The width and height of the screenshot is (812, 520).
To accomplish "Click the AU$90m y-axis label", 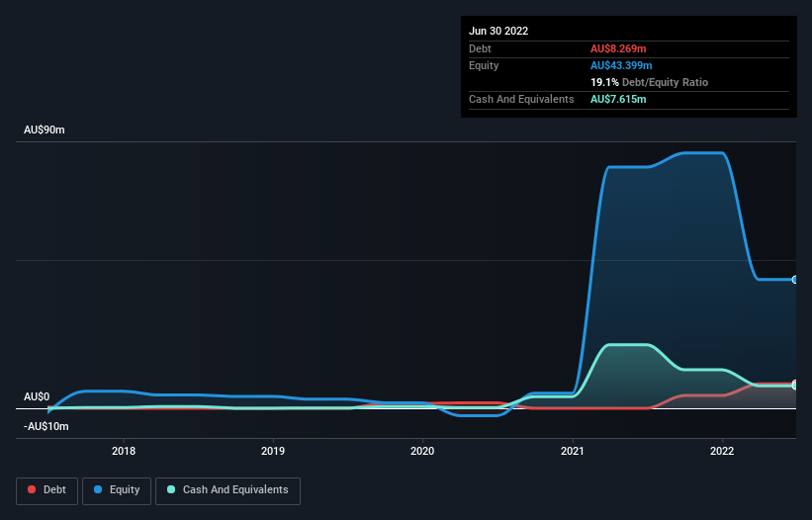I will 45,130.
